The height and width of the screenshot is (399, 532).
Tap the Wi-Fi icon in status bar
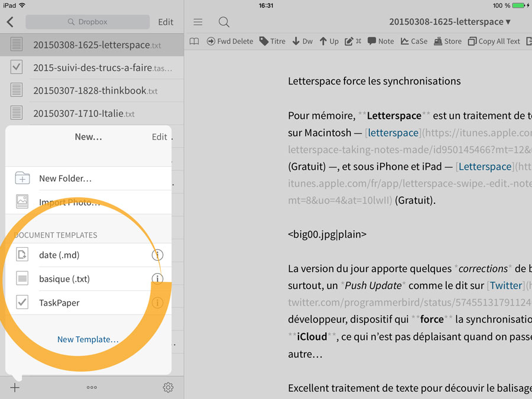pyautogui.click(x=22, y=5)
